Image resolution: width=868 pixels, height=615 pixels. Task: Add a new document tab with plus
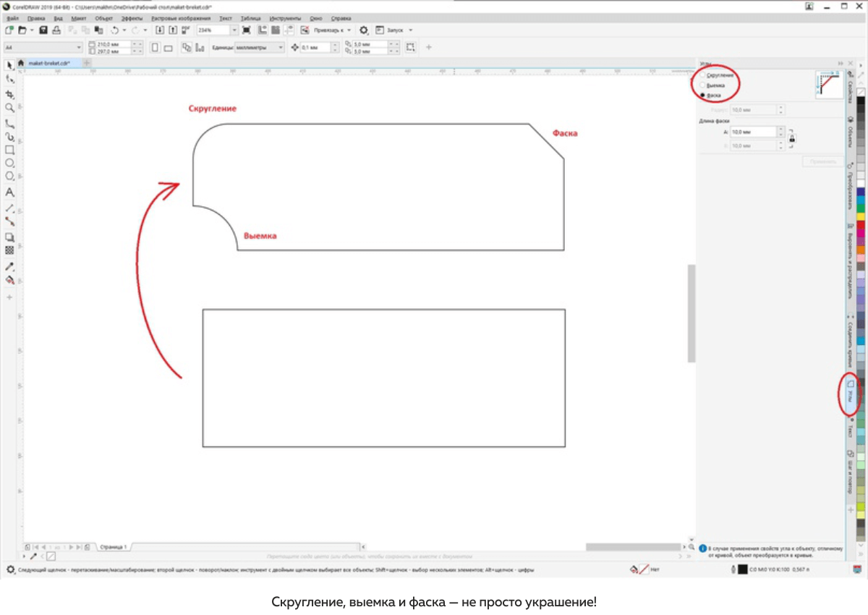pos(88,63)
